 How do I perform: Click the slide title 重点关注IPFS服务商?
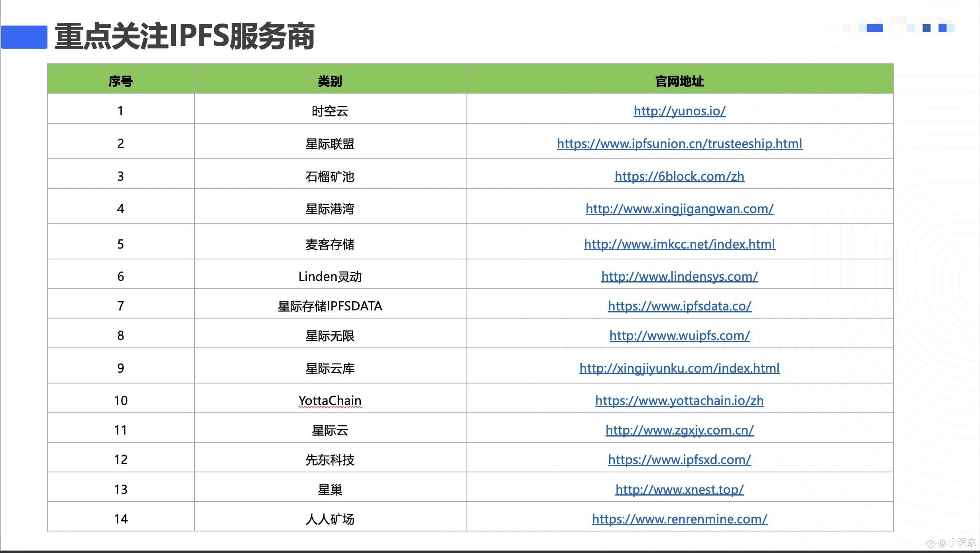pyautogui.click(x=185, y=36)
